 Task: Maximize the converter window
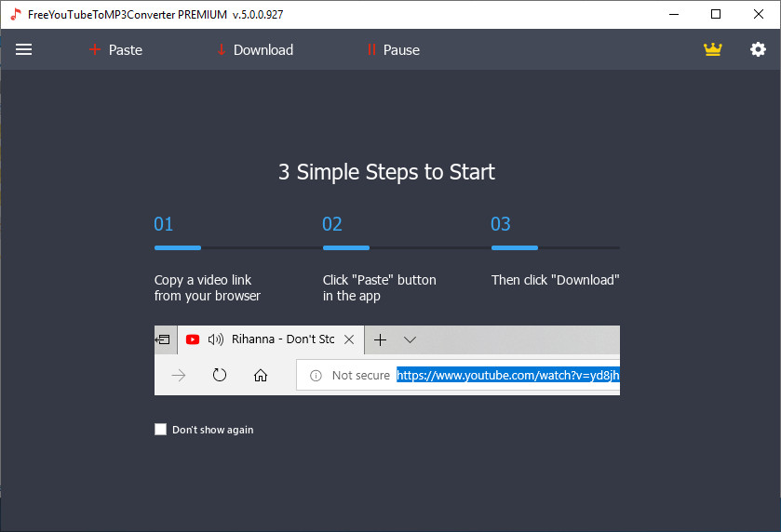pyautogui.click(x=716, y=15)
